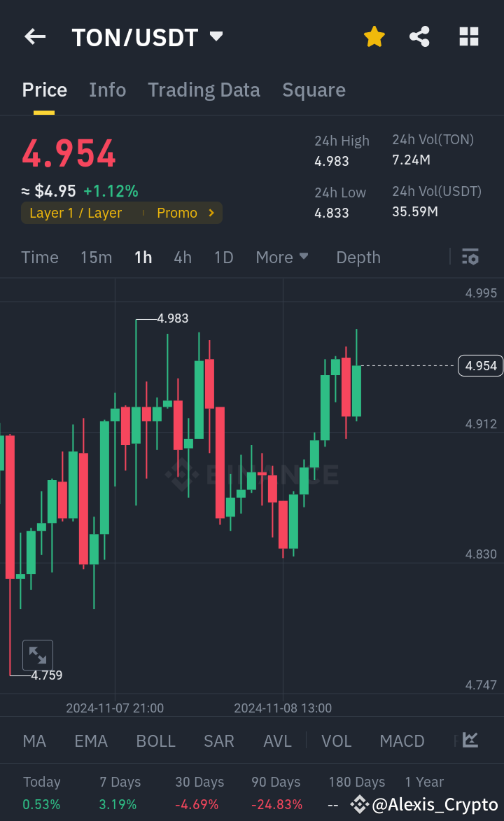This screenshot has height=821, width=504.
Task: Expand the chart to fullscreen
Action: coord(38,654)
